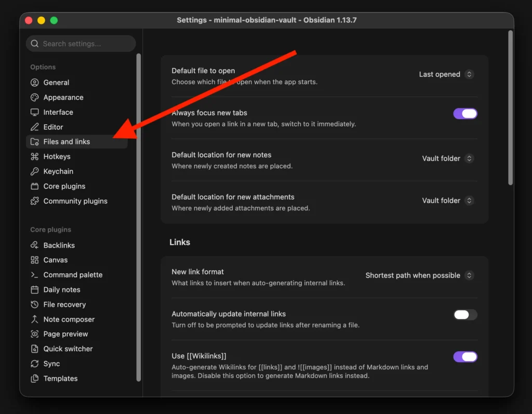Click the Files and links folder icon
Viewport: 532px width, 414px height.
tap(35, 142)
